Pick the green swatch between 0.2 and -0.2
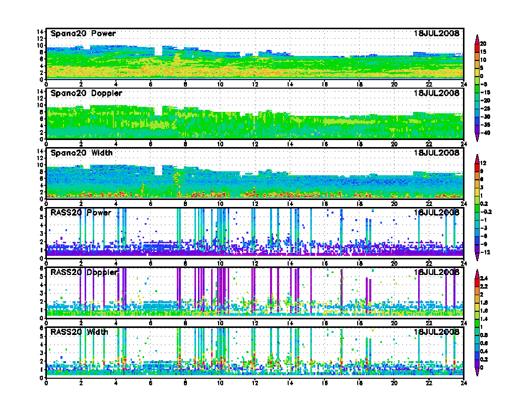 click(x=477, y=208)
